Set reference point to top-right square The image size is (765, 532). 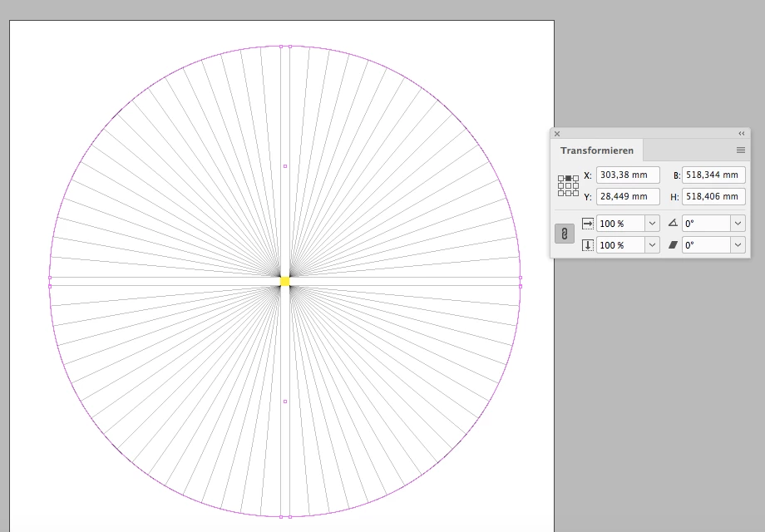point(575,179)
